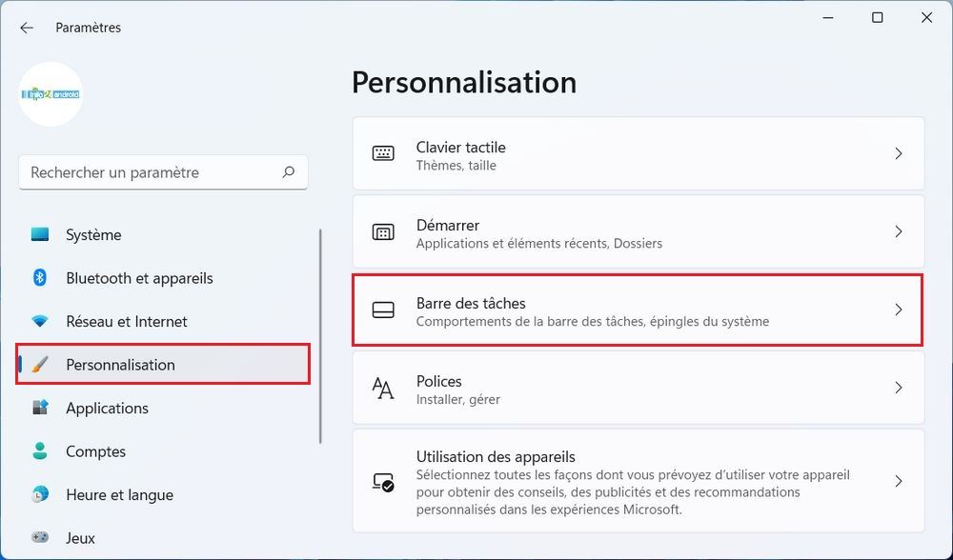Select the Barre des tâches taskbar icon
Viewport: 953px width, 560px height.
point(383,310)
